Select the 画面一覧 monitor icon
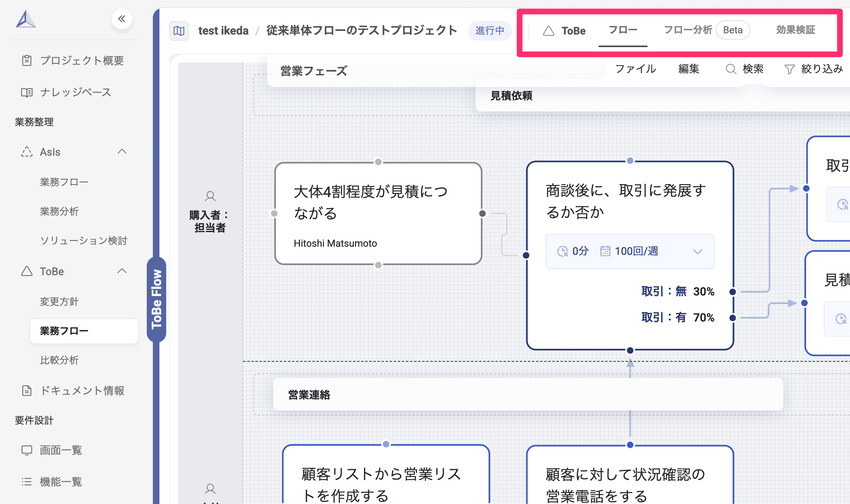 (x=27, y=450)
